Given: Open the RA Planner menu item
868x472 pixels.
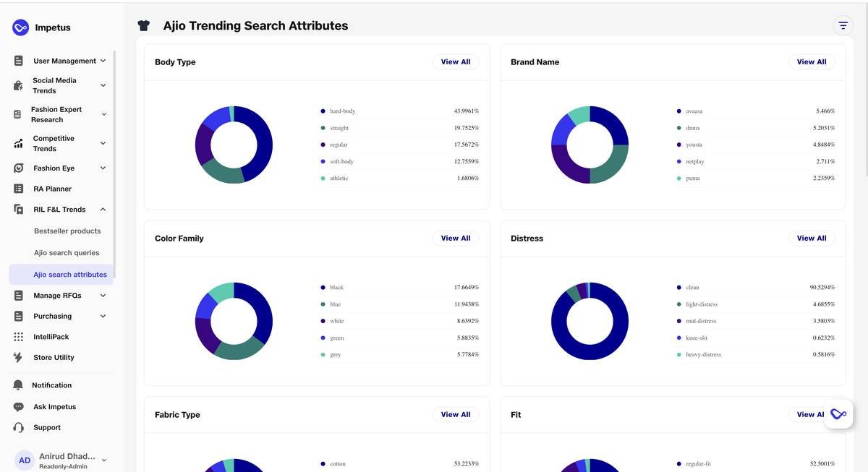Looking at the screenshot, I should pos(53,189).
